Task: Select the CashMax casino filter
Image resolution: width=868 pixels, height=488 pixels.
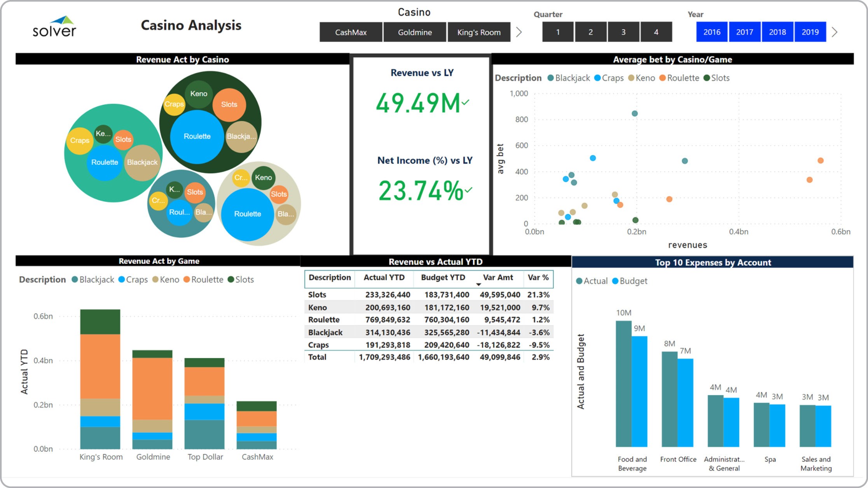Action: 351,32
